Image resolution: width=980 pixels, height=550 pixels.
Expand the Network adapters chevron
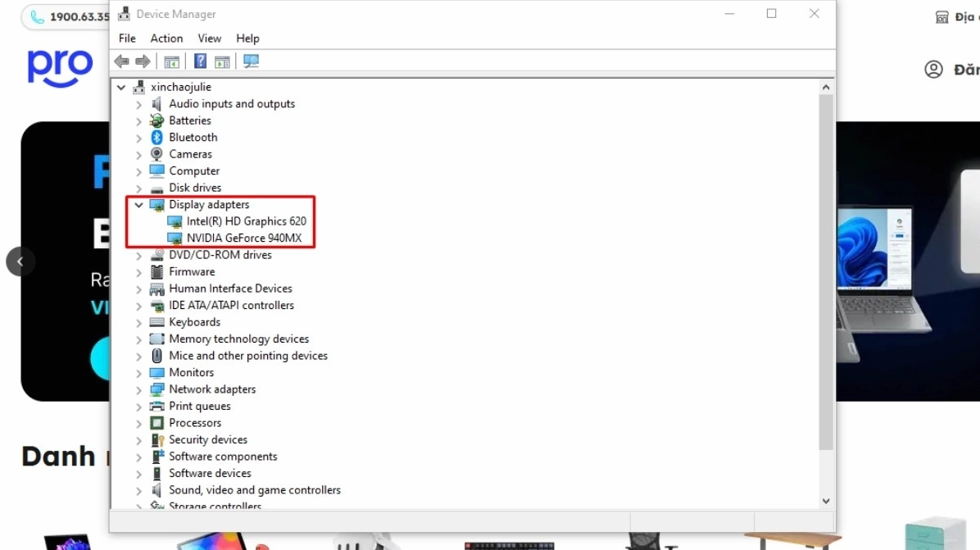[x=138, y=390]
